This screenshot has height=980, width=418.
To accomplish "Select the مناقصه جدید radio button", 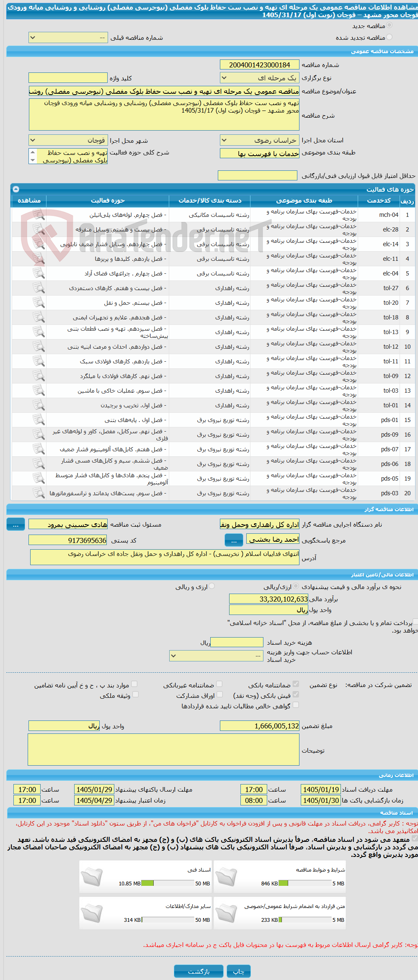I will (x=390, y=26).
